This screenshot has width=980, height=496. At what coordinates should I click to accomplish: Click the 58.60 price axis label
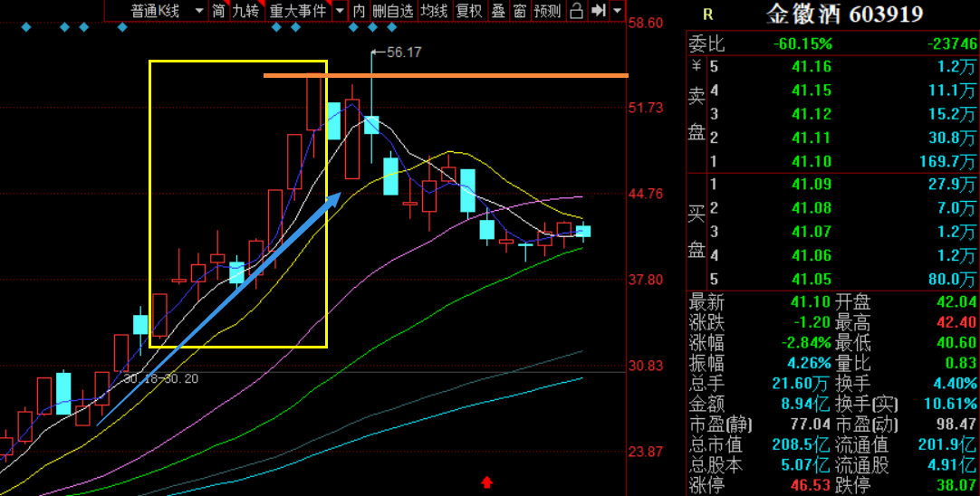coord(647,23)
